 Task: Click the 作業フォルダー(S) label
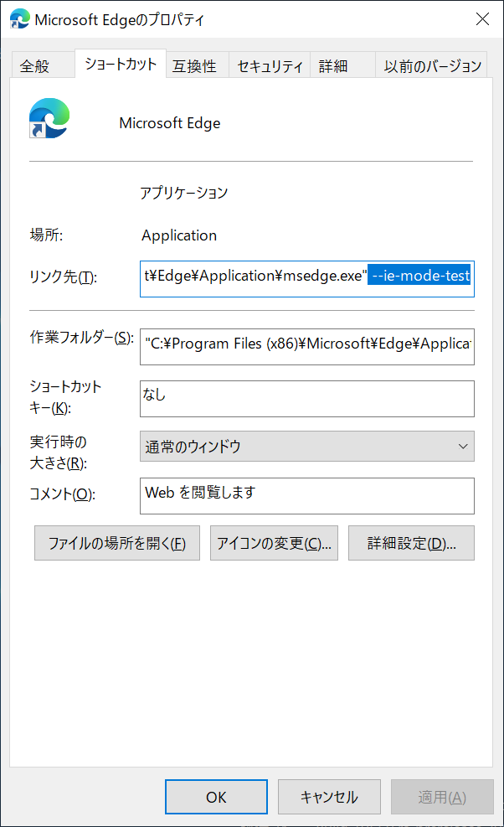coord(82,338)
